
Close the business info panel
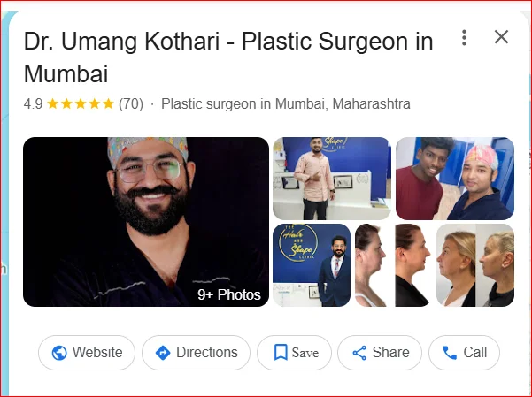pos(501,37)
